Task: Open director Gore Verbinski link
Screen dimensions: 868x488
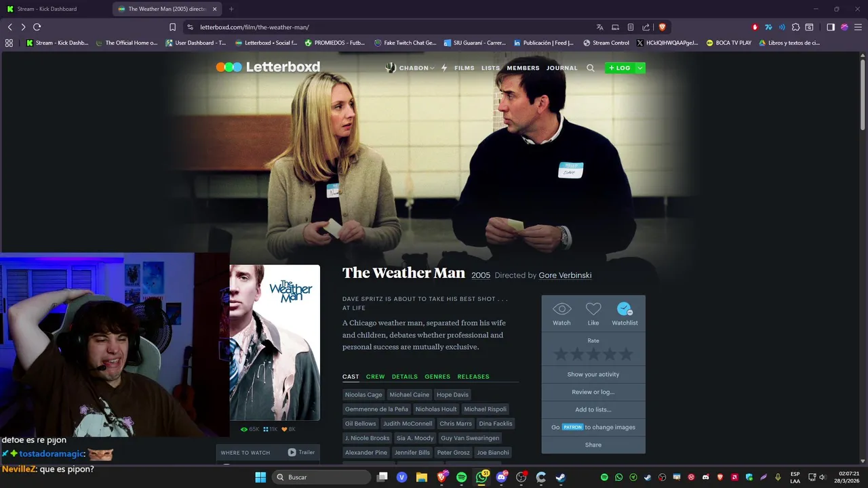Action: tap(565, 275)
